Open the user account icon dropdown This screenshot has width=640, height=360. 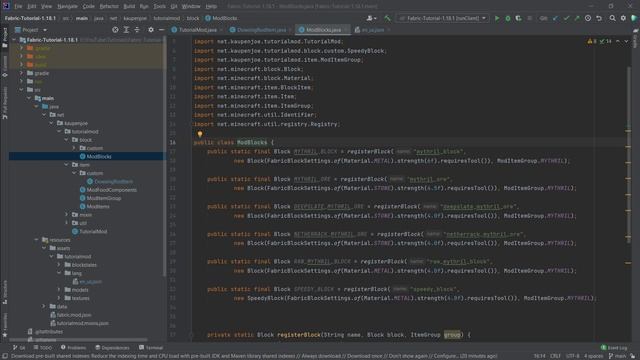click(371, 18)
